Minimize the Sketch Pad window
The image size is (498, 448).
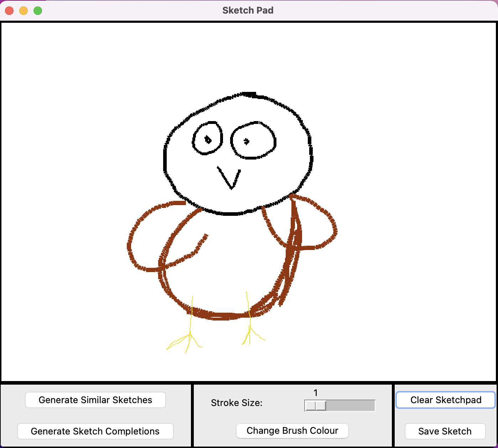pos(24,11)
